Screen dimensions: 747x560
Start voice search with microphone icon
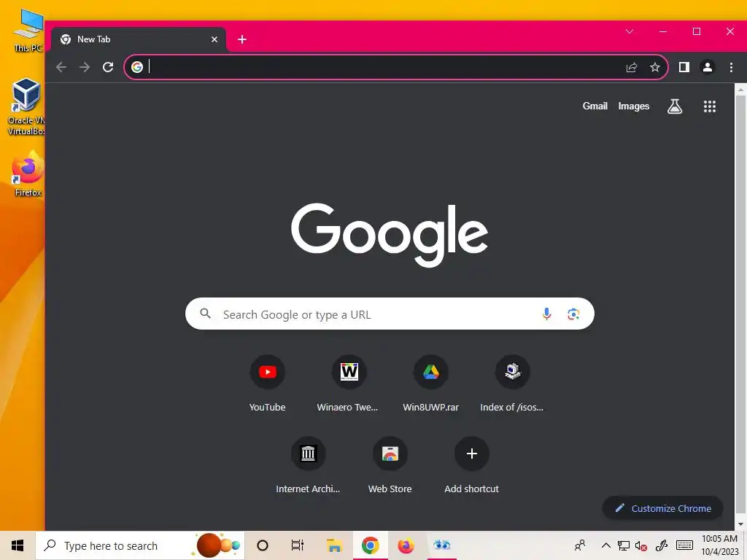point(546,314)
